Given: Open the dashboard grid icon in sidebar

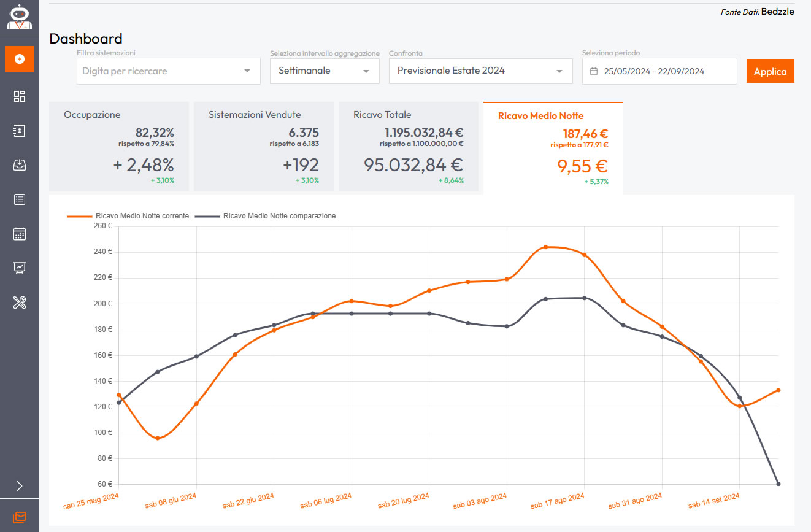Looking at the screenshot, I should click(20, 96).
